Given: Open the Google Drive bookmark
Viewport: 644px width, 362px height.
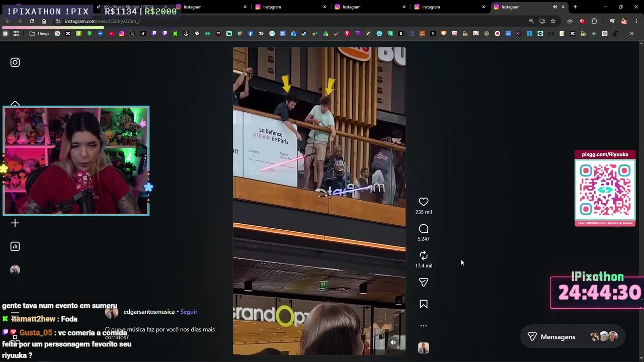Looking at the screenshot, I should [326, 34].
